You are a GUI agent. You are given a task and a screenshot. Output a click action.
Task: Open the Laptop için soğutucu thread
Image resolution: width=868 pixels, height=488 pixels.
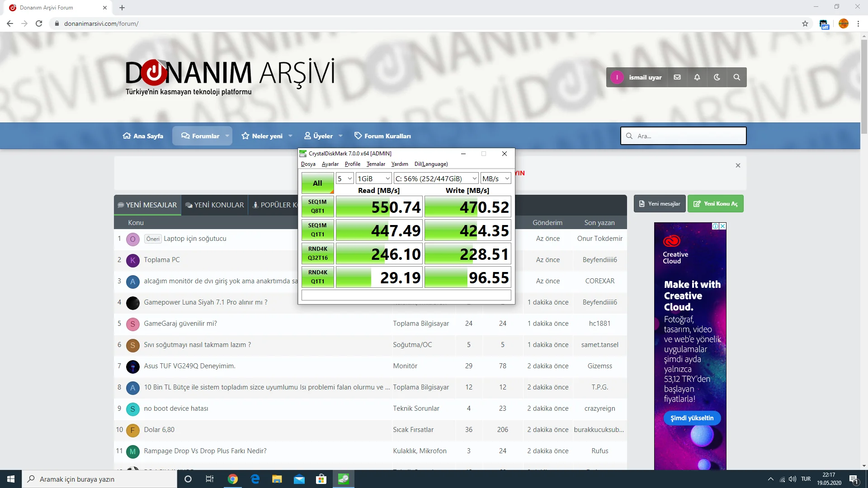click(x=195, y=239)
